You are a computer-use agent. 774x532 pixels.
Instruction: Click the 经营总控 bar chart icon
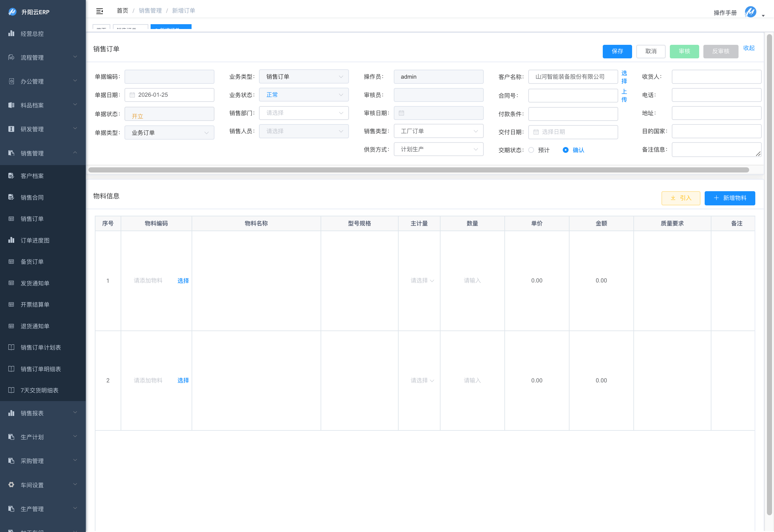(11, 33)
